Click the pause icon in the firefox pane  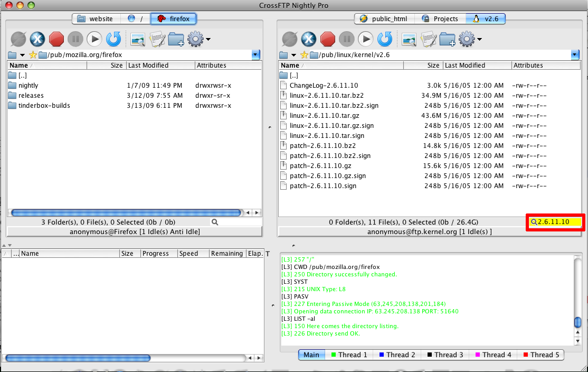[x=75, y=39]
